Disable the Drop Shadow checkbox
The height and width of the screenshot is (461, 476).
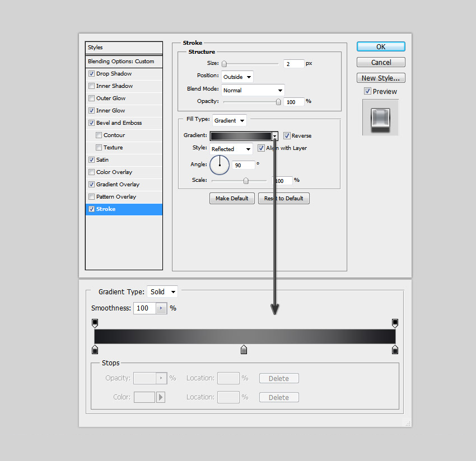pos(91,74)
